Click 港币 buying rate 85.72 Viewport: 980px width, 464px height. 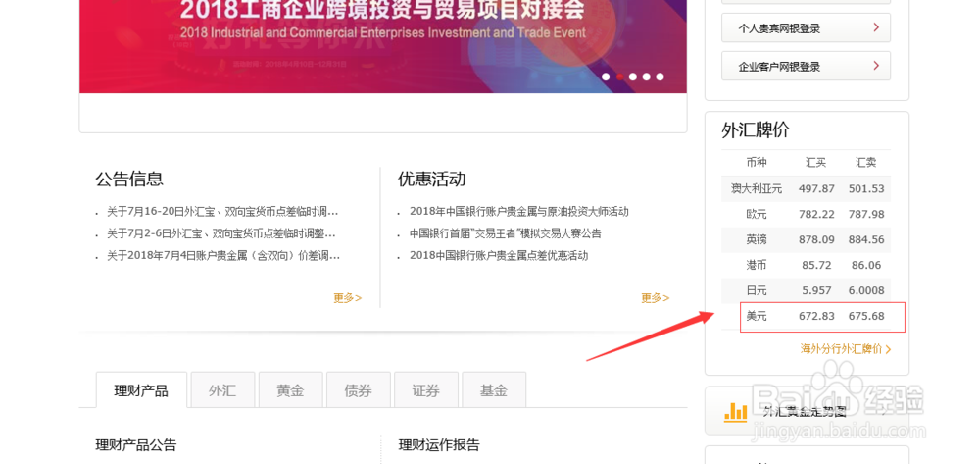pos(816,265)
